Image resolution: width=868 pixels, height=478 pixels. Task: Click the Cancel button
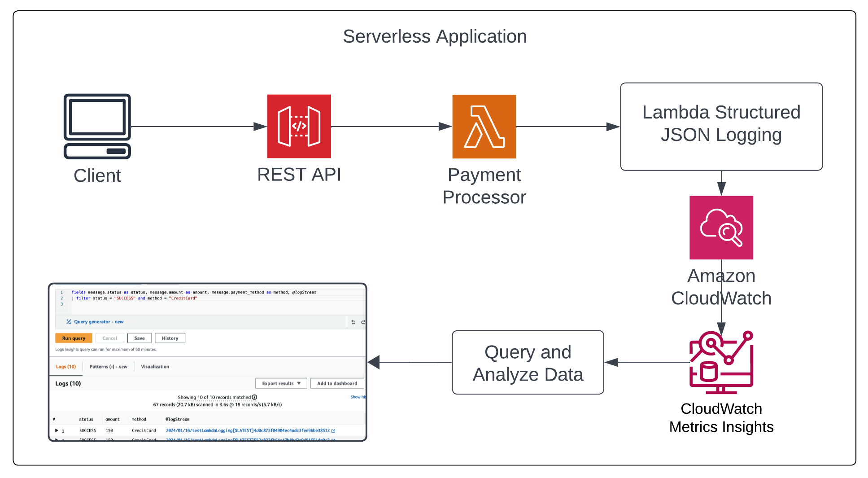pyautogui.click(x=109, y=338)
